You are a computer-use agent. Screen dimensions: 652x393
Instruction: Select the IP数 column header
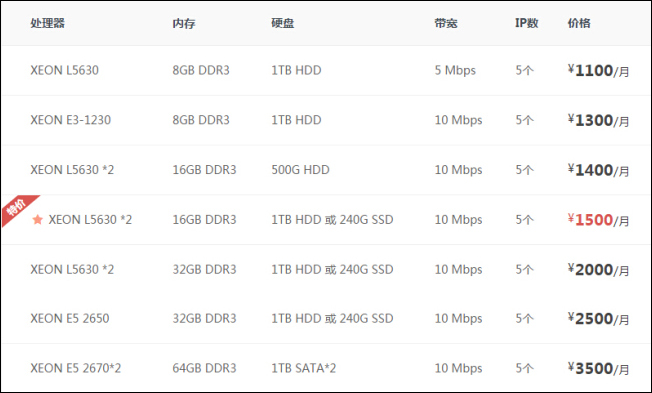coord(526,23)
